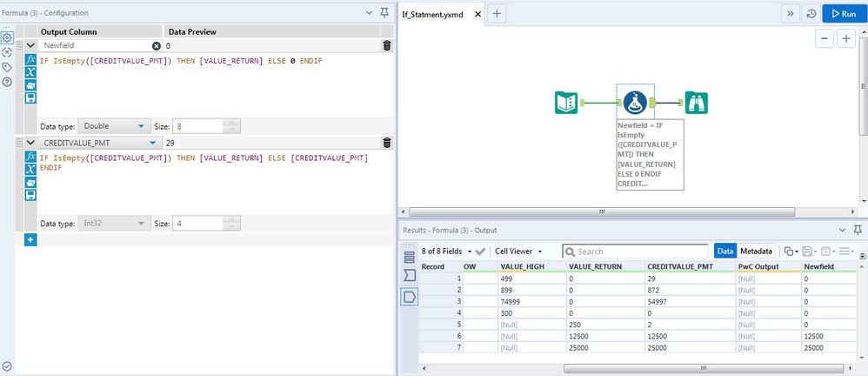Open the workflow schedule history icon
Viewport: 868px width, 376px height.
tap(811, 14)
